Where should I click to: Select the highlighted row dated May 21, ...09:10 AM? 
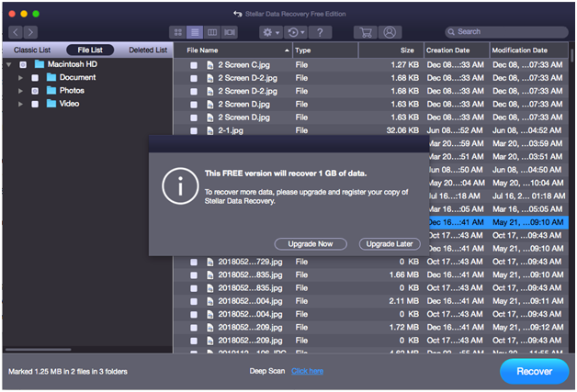pos(499,222)
